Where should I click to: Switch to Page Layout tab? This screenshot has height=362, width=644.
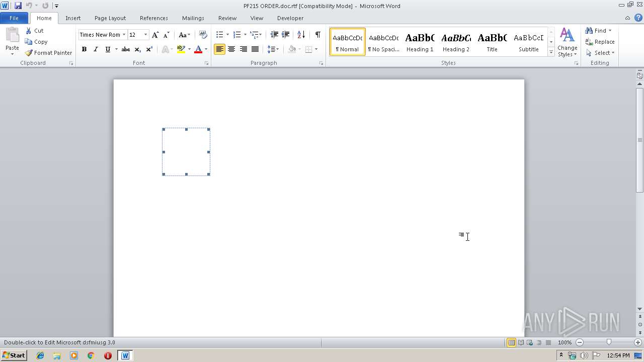click(110, 18)
